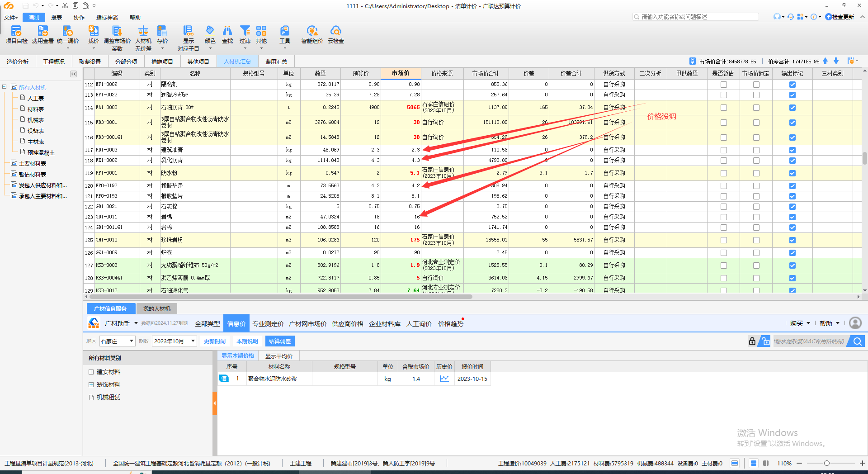Image resolution: width=868 pixels, height=474 pixels.
Task: Collapse the left panel chevron
Action: pos(74,74)
